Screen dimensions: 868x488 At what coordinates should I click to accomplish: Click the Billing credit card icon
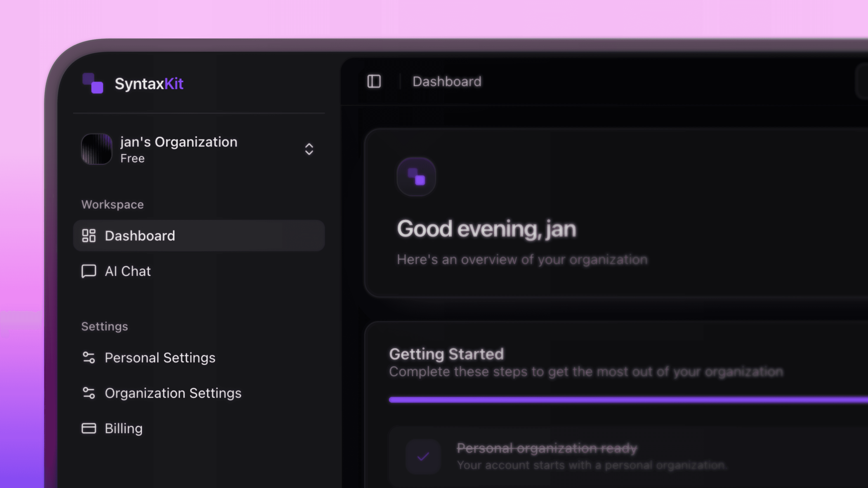tap(89, 428)
